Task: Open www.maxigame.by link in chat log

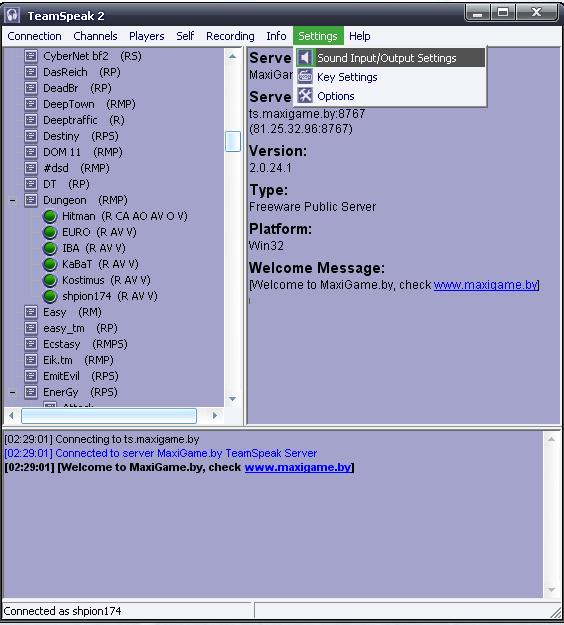Action: coord(298,467)
